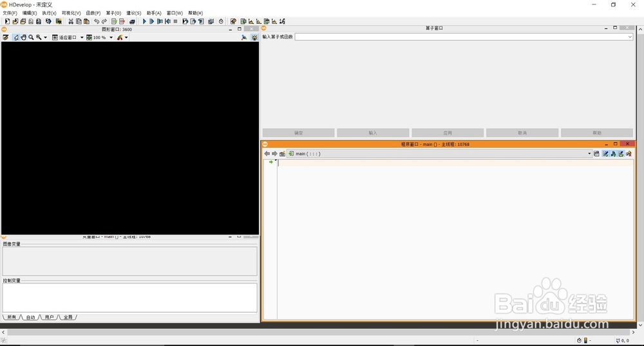The image size is (644, 346).
Task: Open the color paint dropdown in graphics window
Action: point(126,37)
